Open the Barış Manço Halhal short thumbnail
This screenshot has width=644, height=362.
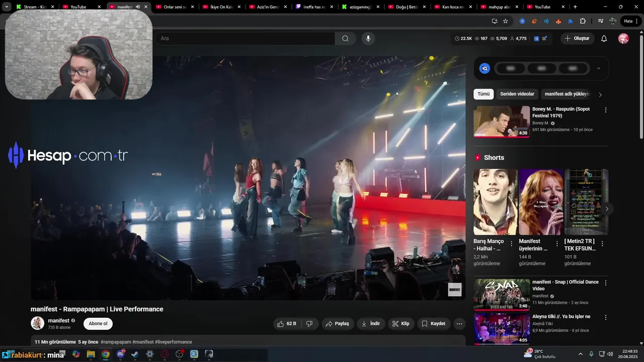[x=496, y=202]
